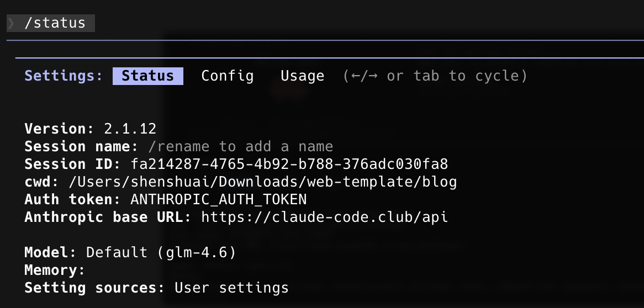Screen dimensions: 644x308
Task: Switch to the Config tab
Action: tap(227, 76)
